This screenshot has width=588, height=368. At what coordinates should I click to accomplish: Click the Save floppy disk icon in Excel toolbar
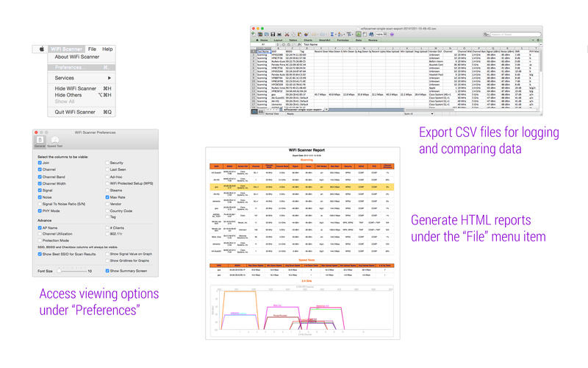[x=273, y=34]
